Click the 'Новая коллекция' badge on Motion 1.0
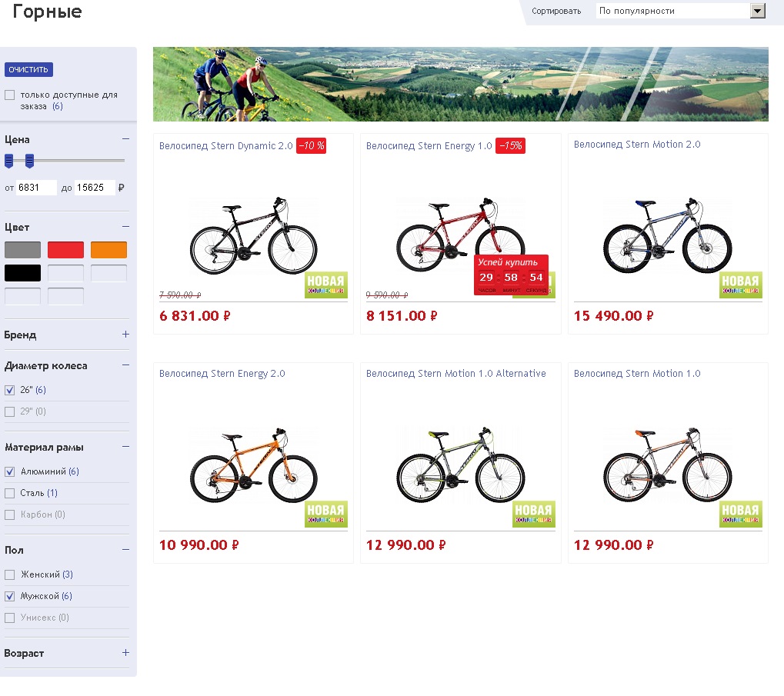784x696 pixels. (x=740, y=514)
